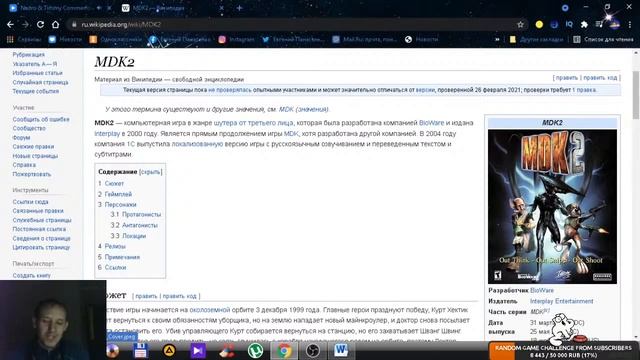Open the browser home page icon
This screenshot has height=360, width=640.
[x=56, y=24]
